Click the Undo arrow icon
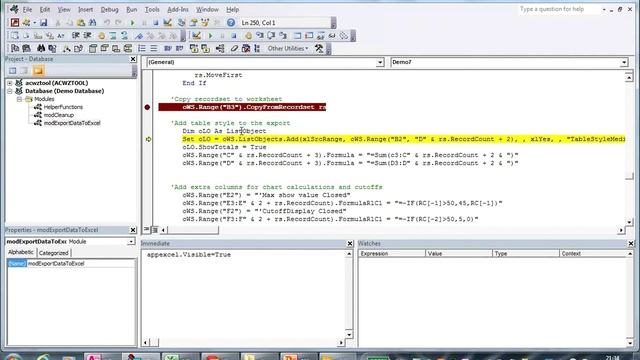 pyautogui.click(x=107, y=23)
